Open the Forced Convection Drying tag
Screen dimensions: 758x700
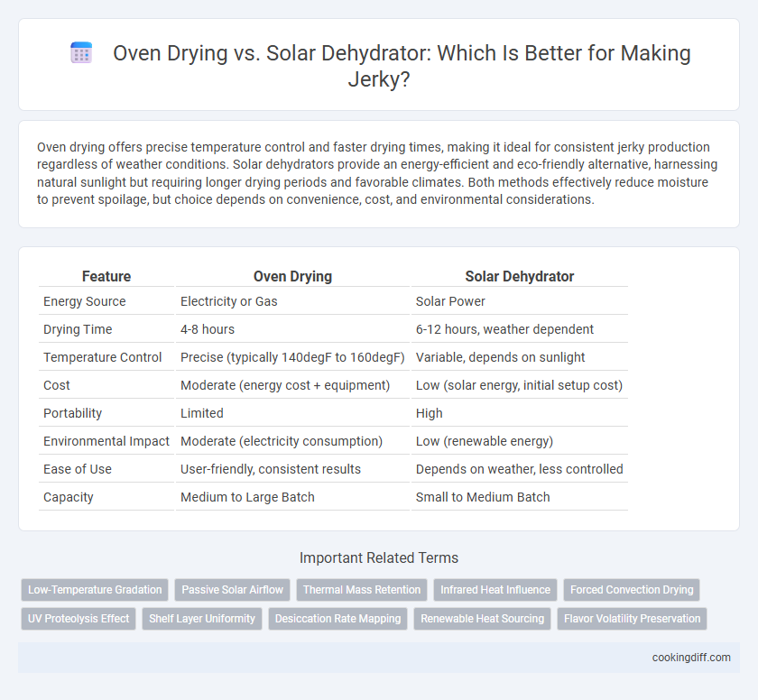632,590
